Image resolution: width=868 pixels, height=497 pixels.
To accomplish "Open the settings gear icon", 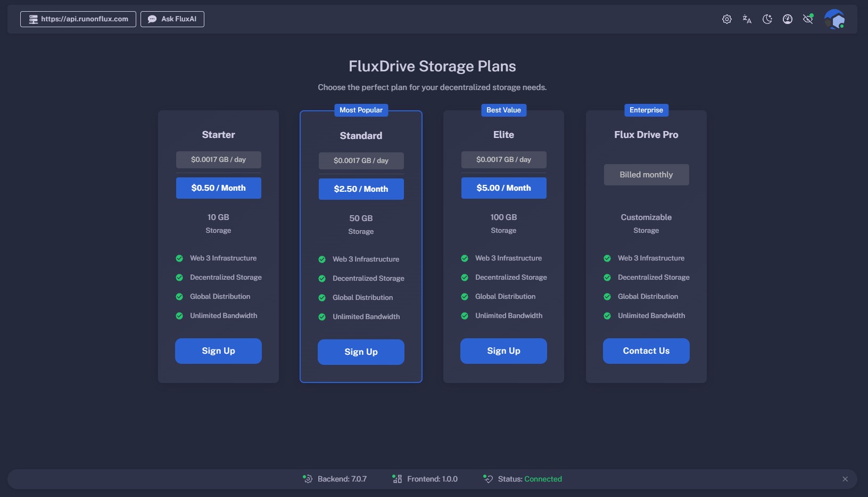I will [726, 19].
